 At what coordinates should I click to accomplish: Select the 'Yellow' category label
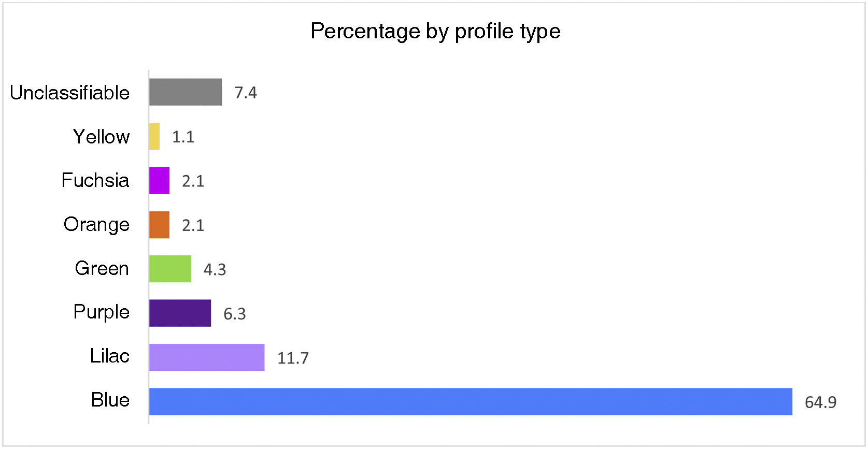[x=101, y=137]
